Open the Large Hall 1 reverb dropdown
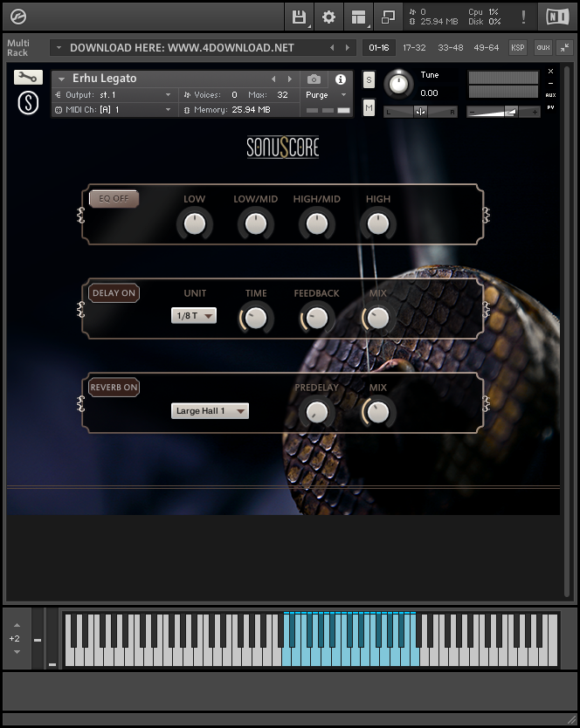The image size is (580, 728). pos(210,411)
